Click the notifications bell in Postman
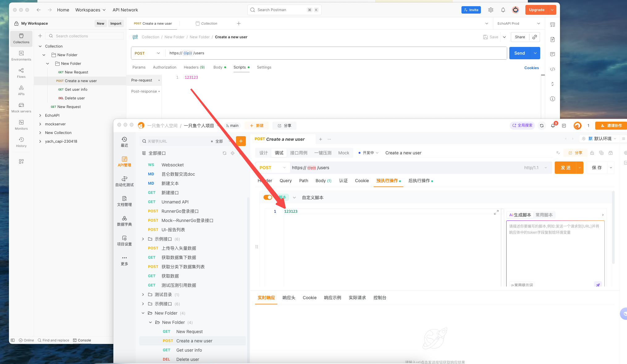This screenshot has height=364, width=627. 503,10
